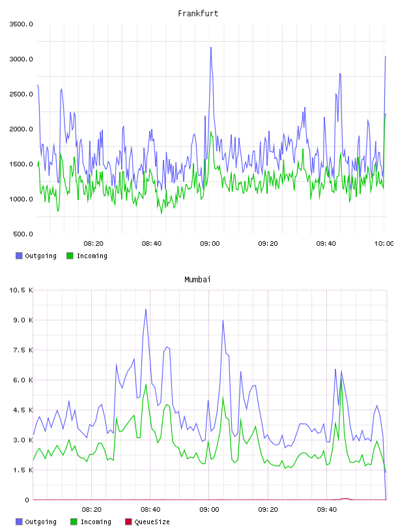This screenshot has width=396, height=532.
Task: Click the 3.0 K axis value in Mumbai chart
Action: coord(23,440)
